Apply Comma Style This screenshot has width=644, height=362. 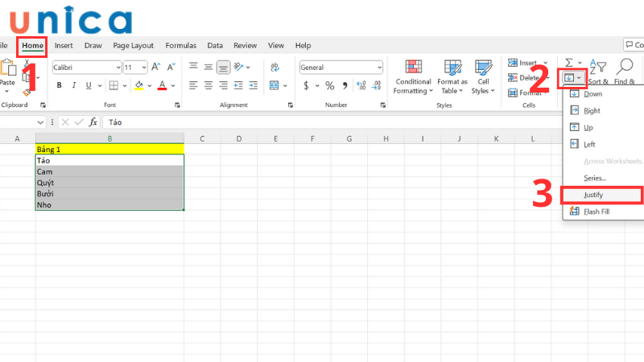345,85
